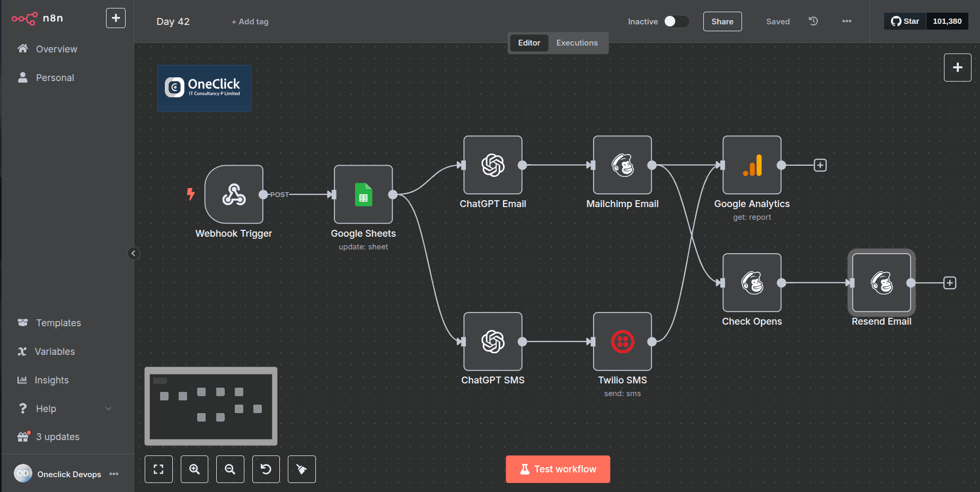Viewport: 980px width, 492px height.
Task: Click the canvas minimap preview
Action: pos(211,406)
